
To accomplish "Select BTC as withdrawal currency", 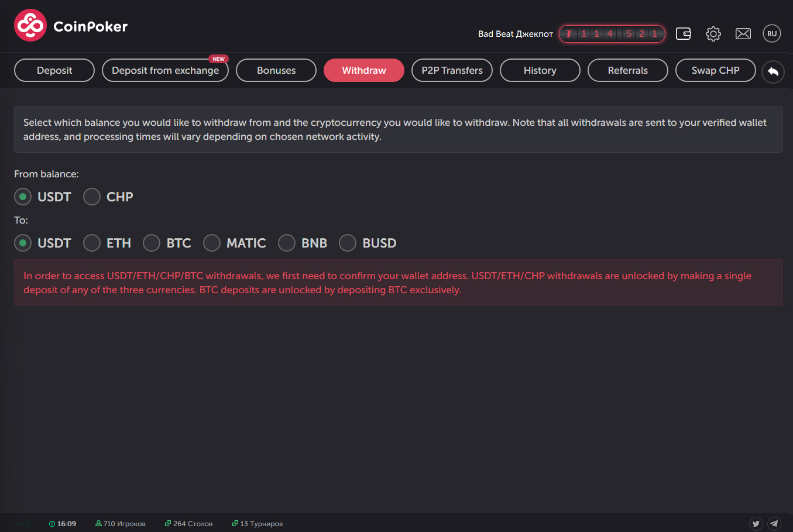I will [152, 243].
